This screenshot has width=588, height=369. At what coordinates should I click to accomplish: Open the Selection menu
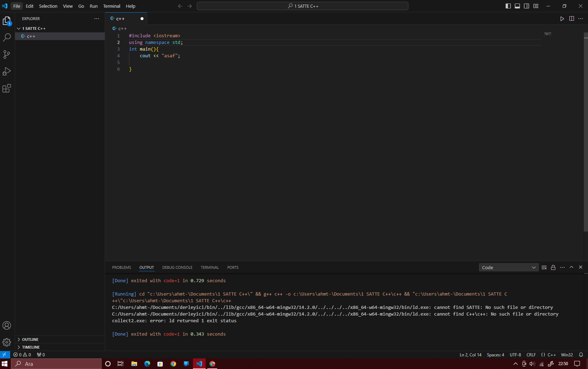[48, 6]
